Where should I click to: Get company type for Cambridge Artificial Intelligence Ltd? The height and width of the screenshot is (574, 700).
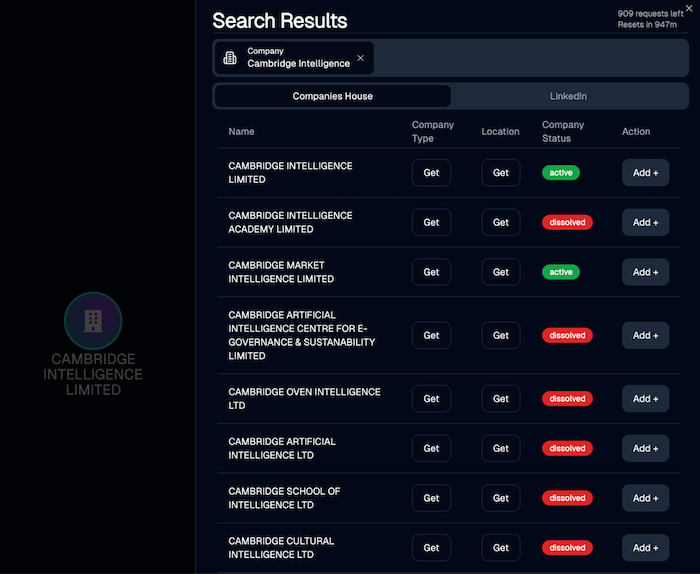point(431,448)
